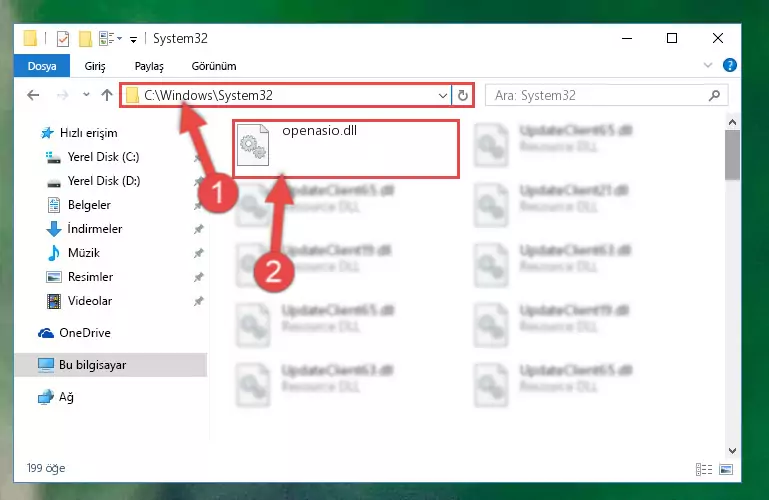The height and width of the screenshot is (500, 769).
Task: Select Ağ in navigation pane
Action: point(66,397)
